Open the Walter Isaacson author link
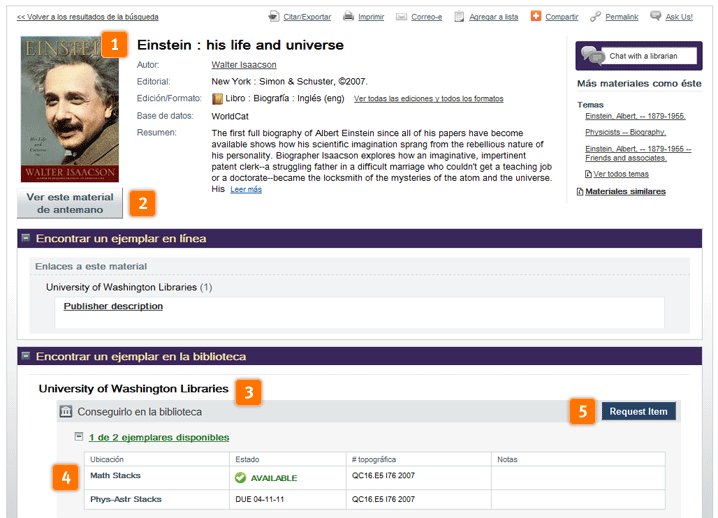The height and width of the screenshot is (518, 718). tap(245, 64)
